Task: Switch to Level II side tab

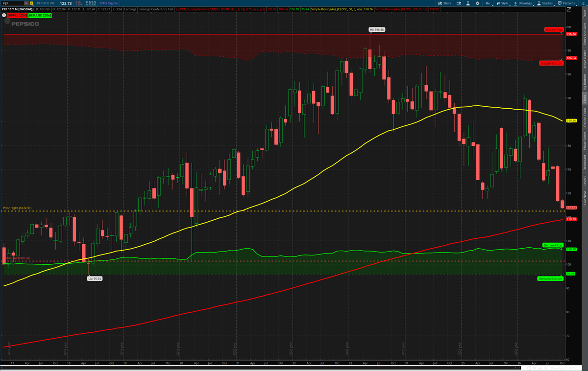Action: coord(584,181)
